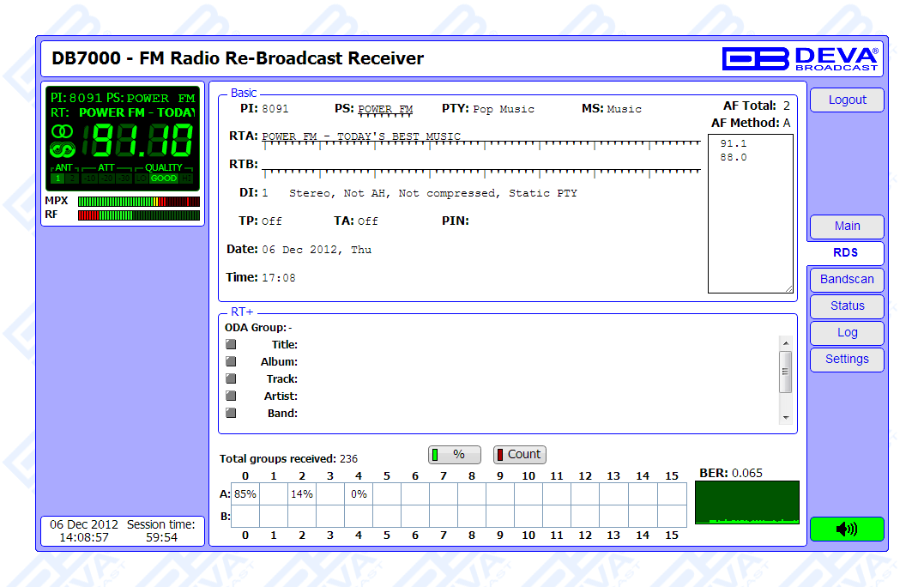Click the RDS indicator icon on display

coord(62,150)
